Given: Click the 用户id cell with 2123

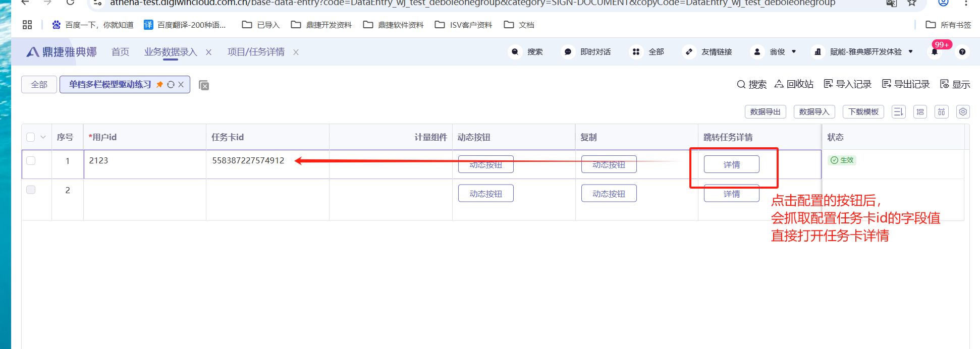Looking at the screenshot, I should point(145,164).
